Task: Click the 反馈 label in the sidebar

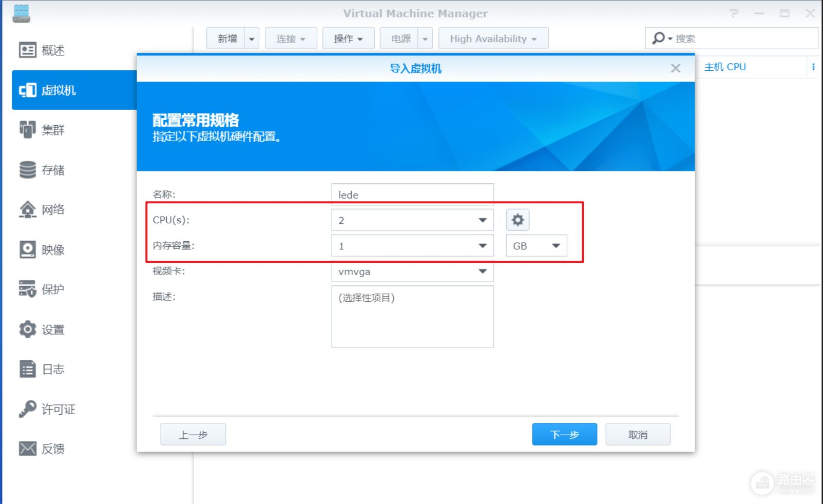Action: click(53, 449)
